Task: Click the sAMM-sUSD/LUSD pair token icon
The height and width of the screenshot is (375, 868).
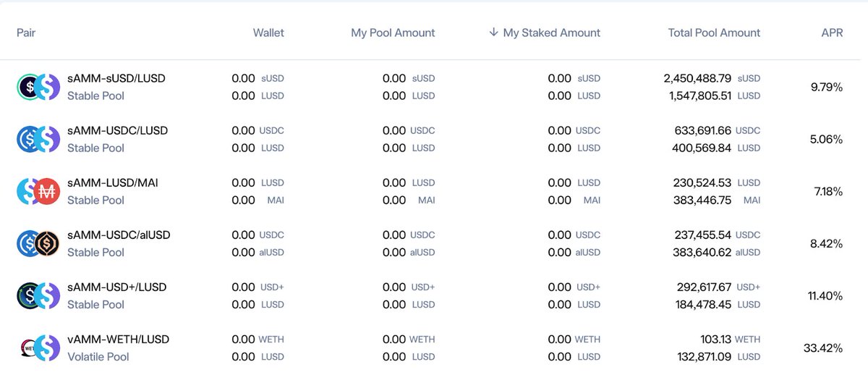Action: (x=38, y=87)
